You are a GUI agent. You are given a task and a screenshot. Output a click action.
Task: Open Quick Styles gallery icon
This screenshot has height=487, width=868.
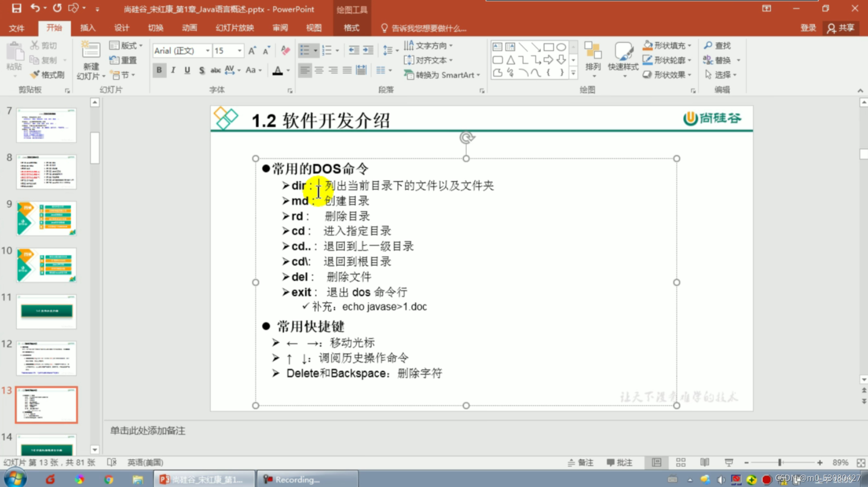click(x=623, y=57)
